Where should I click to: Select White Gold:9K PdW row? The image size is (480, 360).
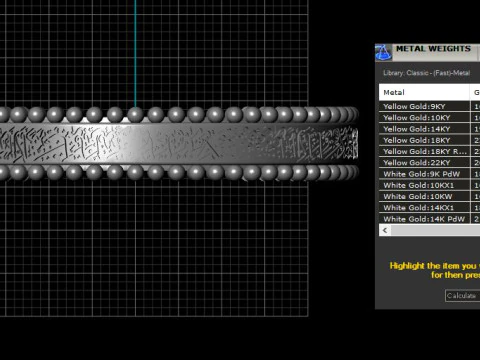(429, 174)
